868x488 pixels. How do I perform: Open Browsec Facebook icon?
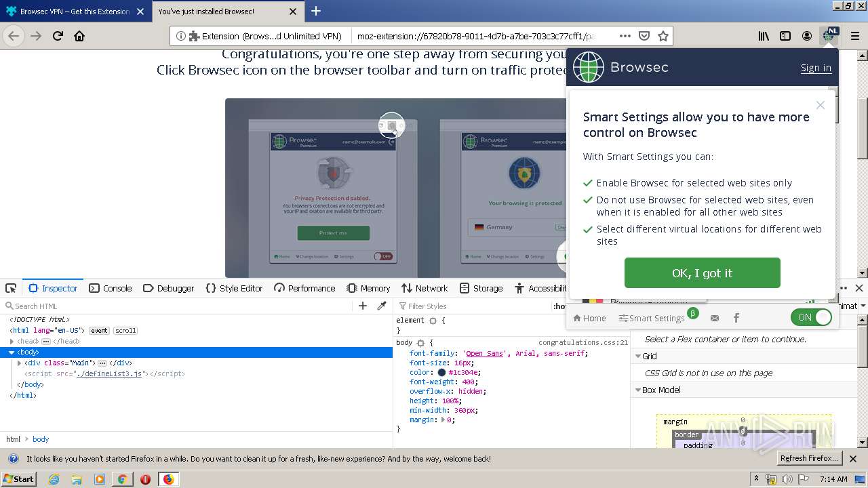[736, 318]
